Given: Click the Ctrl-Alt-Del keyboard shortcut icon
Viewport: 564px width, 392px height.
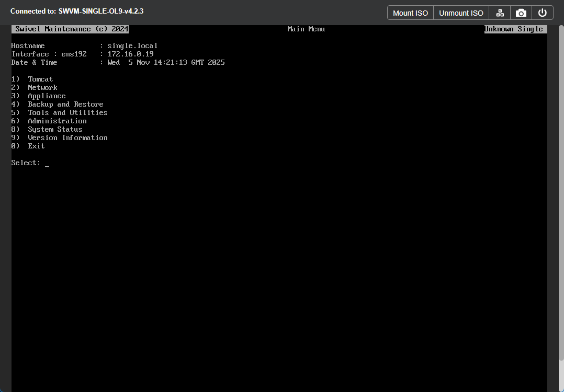Looking at the screenshot, I should pyautogui.click(x=499, y=13).
